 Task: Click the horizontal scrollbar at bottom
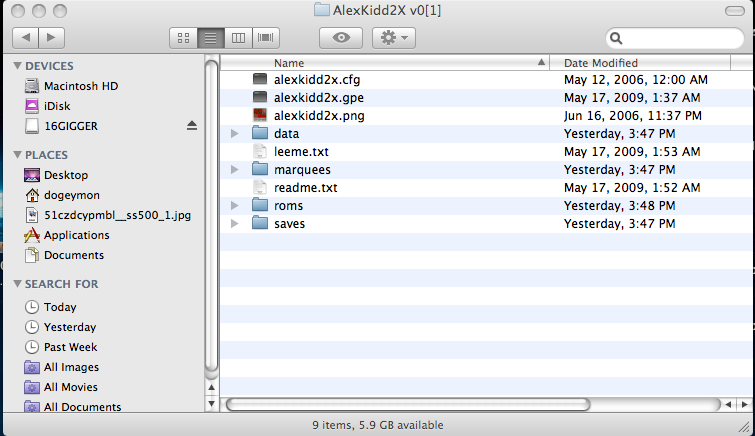470,405
